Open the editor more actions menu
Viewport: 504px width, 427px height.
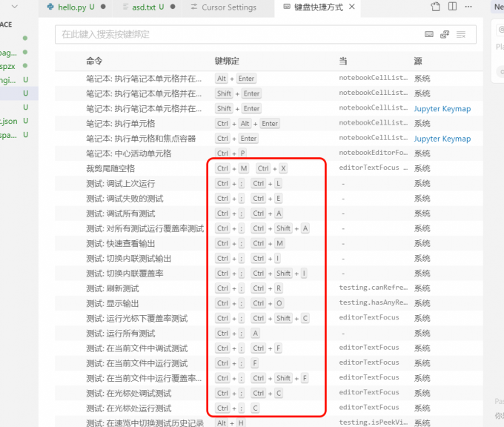(468, 7)
